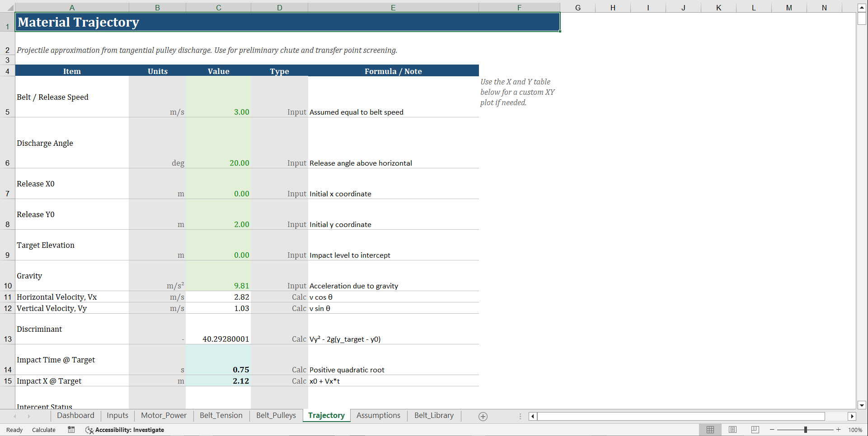Open the Assumptions sheet tab
The width and height of the screenshot is (868, 436).
click(378, 415)
